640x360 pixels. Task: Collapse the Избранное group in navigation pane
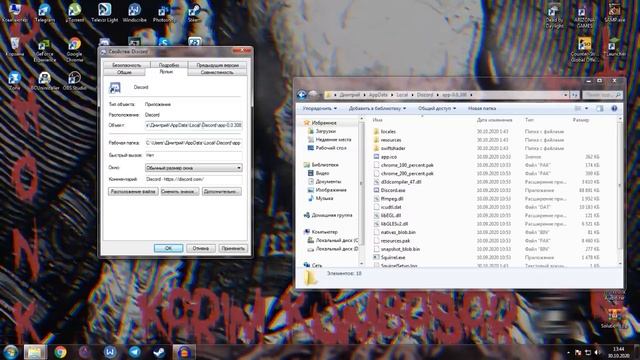click(x=323, y=122)
